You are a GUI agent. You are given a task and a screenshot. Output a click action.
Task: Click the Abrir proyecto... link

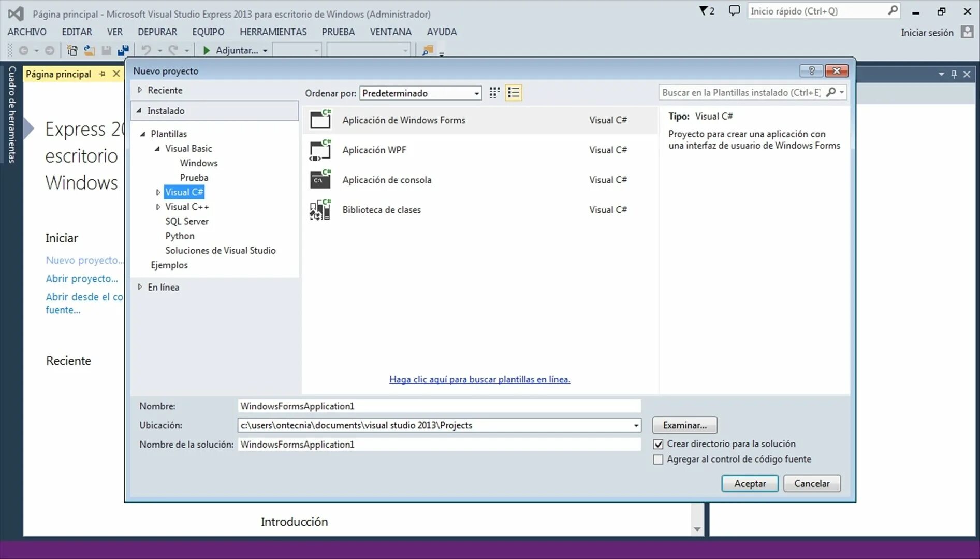pyautogui.click(x=82, y=279)
